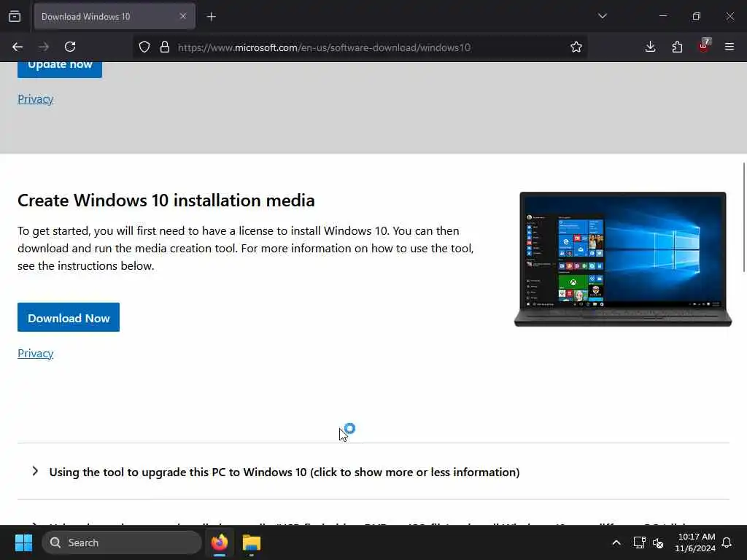Show hidden system tray icons
The image size is (747, 560).
point(616,542)
